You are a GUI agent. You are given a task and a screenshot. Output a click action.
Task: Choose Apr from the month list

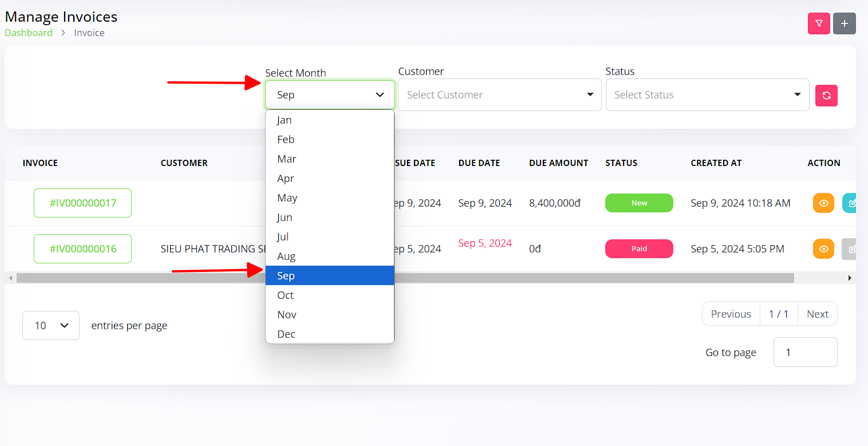click(x=330, y=179)
